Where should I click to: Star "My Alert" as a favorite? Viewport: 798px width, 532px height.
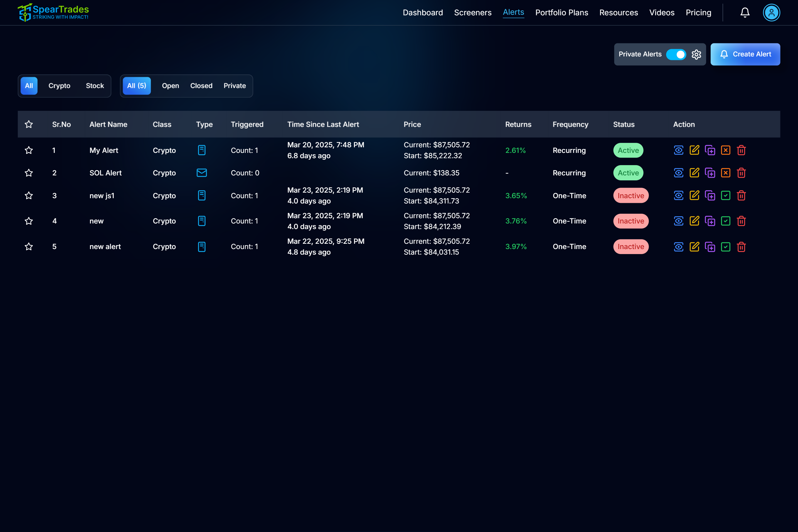coord(29,150)
